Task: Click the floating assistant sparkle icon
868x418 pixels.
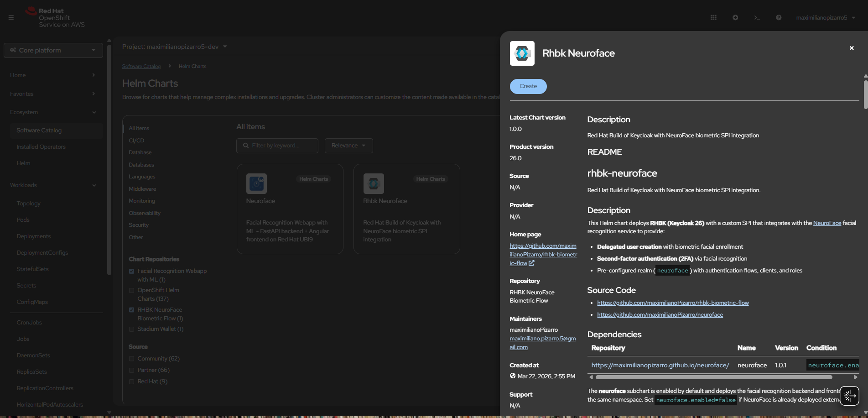Action: click(849, 396)
